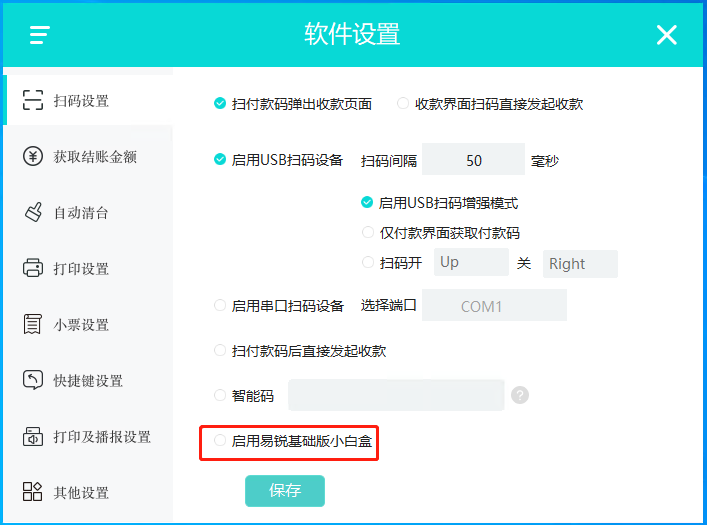Screen dimensions: 707x525
Task: Select 收款界面扫码直接发起收款 option
Action: (x=403, y=103)
